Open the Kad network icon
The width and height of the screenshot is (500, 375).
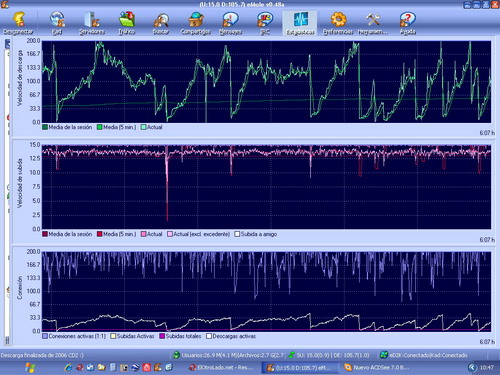[x=57, y=19]
